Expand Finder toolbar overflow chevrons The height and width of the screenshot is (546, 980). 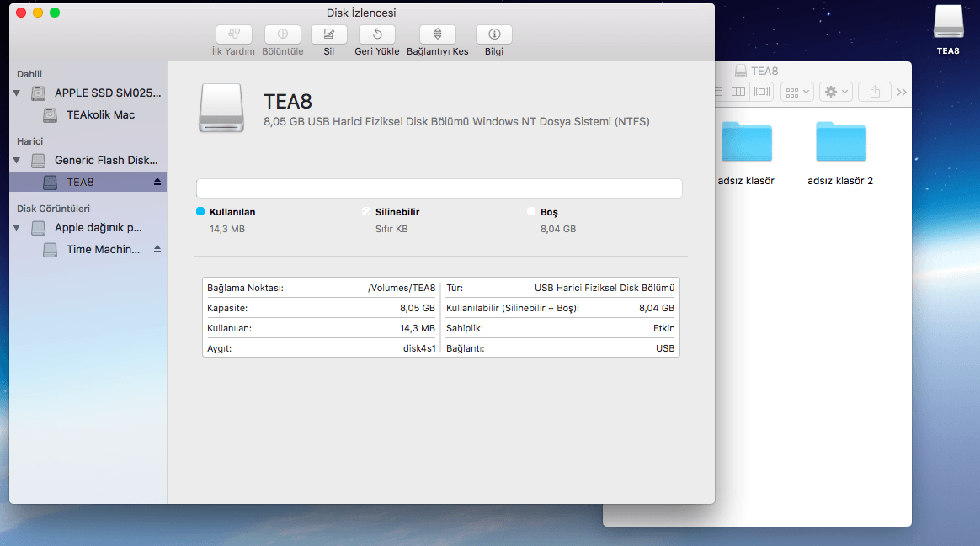click(x=901, y=92)
